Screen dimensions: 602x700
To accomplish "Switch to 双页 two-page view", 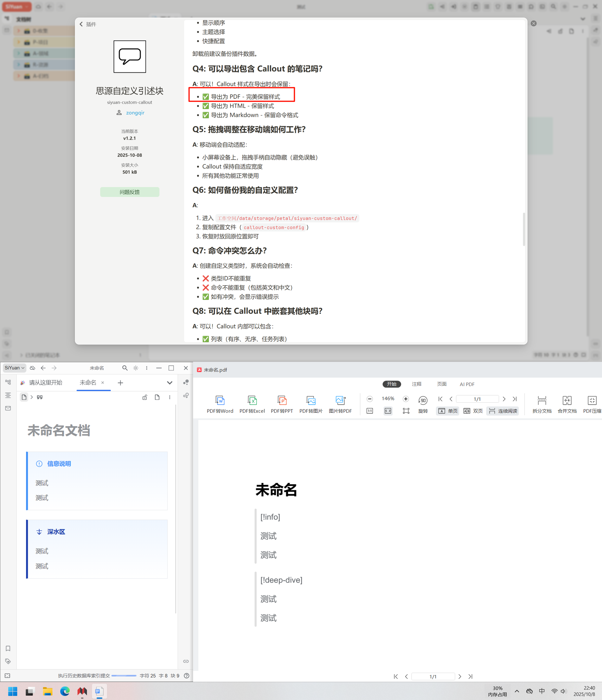I will point(473,411).
